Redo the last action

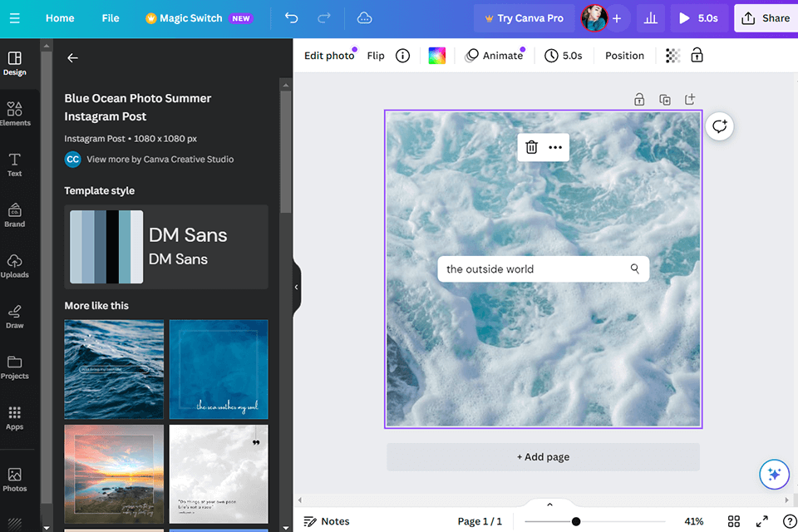[324, 18]
